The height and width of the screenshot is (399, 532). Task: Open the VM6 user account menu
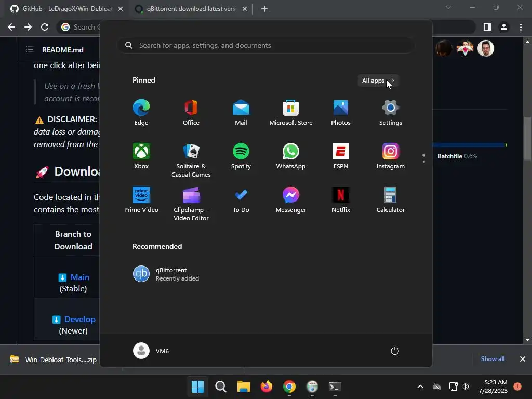point(151,351)
